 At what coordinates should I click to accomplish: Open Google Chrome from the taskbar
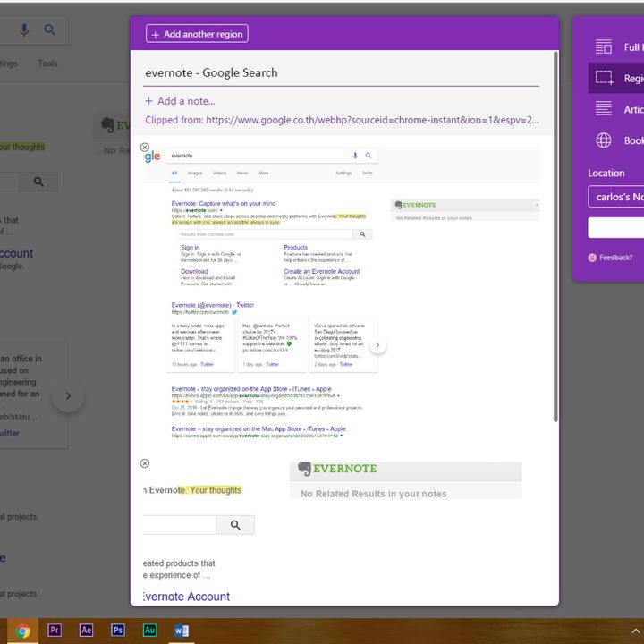22,631
